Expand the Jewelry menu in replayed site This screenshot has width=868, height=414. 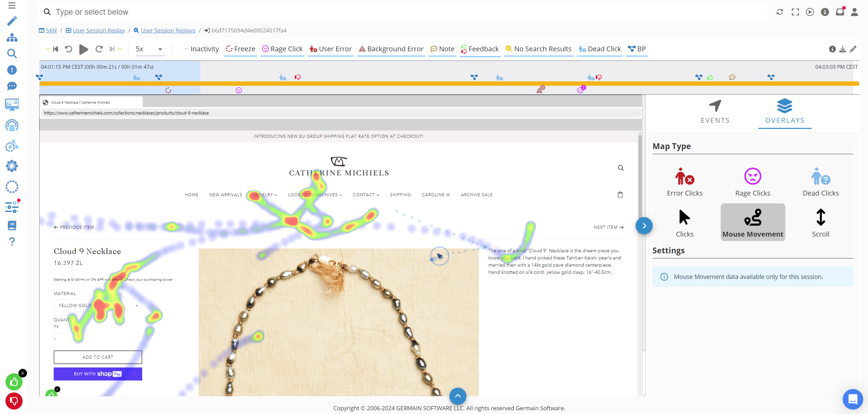pos(265,195)
